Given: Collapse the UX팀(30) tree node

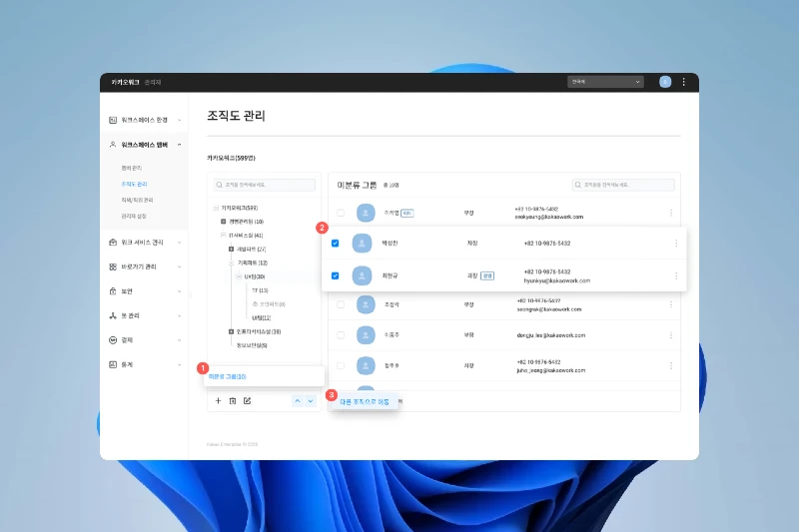Looking at the screenshot, I should 239,276.
